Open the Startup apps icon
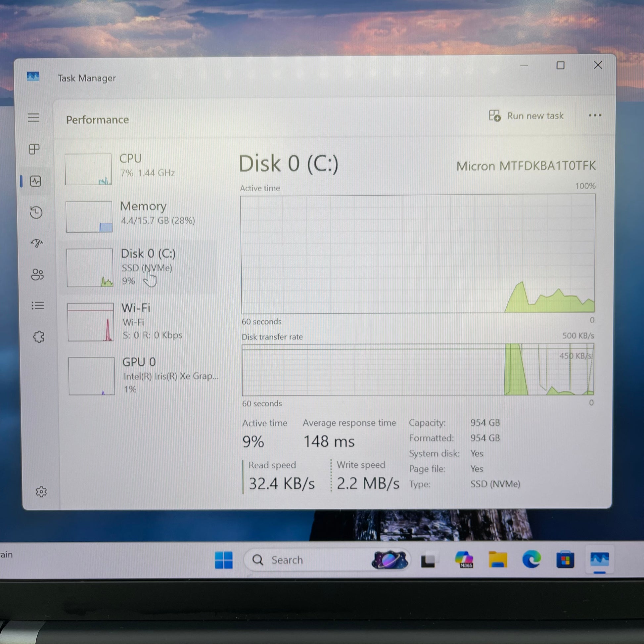644x644 pixels. (37, 243)
